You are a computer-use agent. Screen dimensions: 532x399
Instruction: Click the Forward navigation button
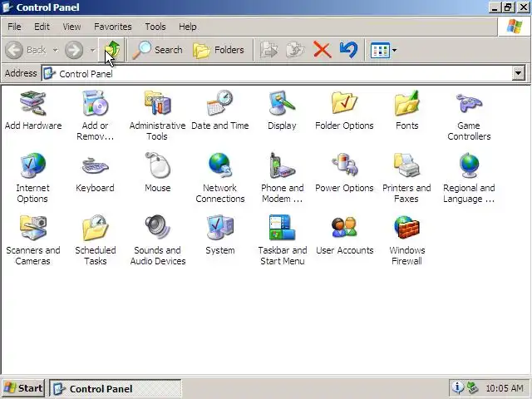pos(74,50)
